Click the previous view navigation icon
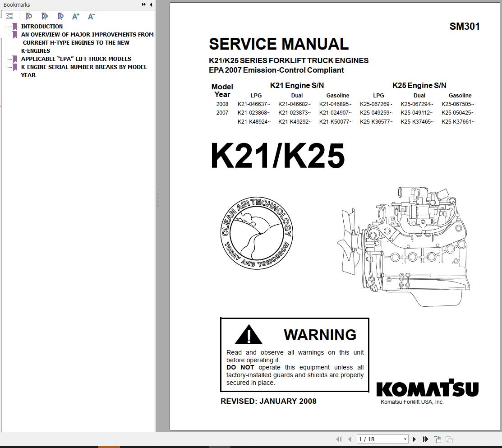This screenshot has width=502, height=448. pos(437,438)
